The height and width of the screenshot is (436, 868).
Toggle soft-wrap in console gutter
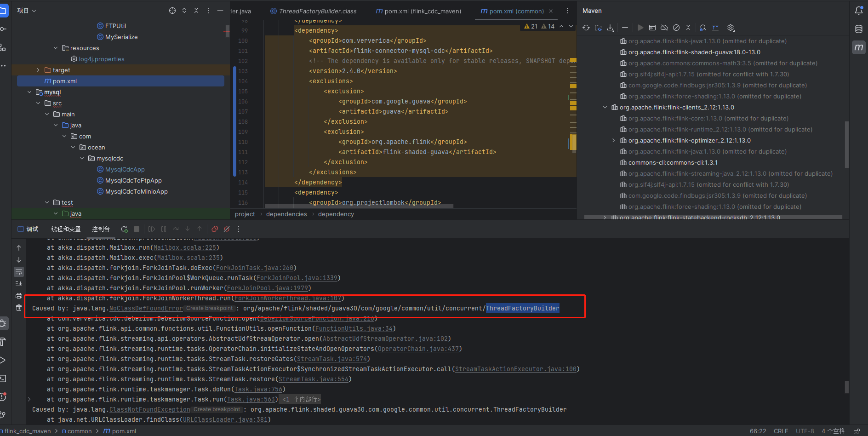pos(19,272)
